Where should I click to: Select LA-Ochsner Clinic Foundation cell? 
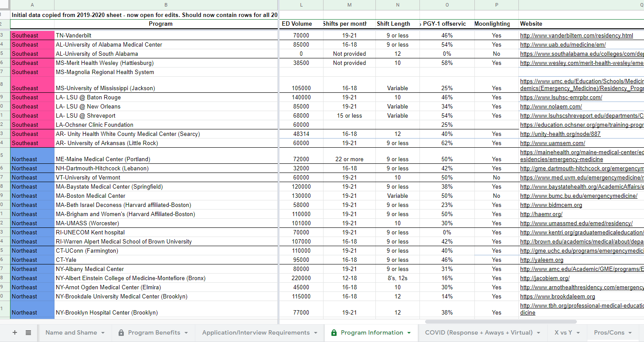(x=166, y=125)
